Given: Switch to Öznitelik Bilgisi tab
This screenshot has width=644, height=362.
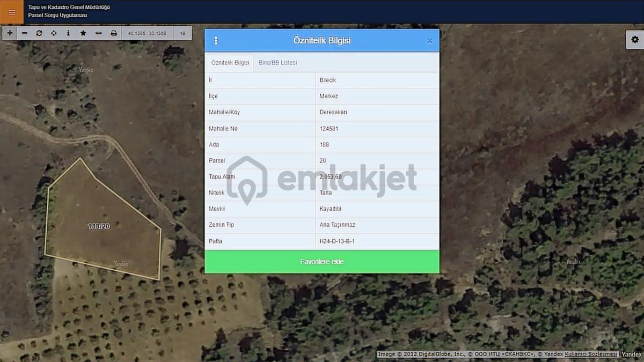Looking at the screenshot, I should [230, 63].
